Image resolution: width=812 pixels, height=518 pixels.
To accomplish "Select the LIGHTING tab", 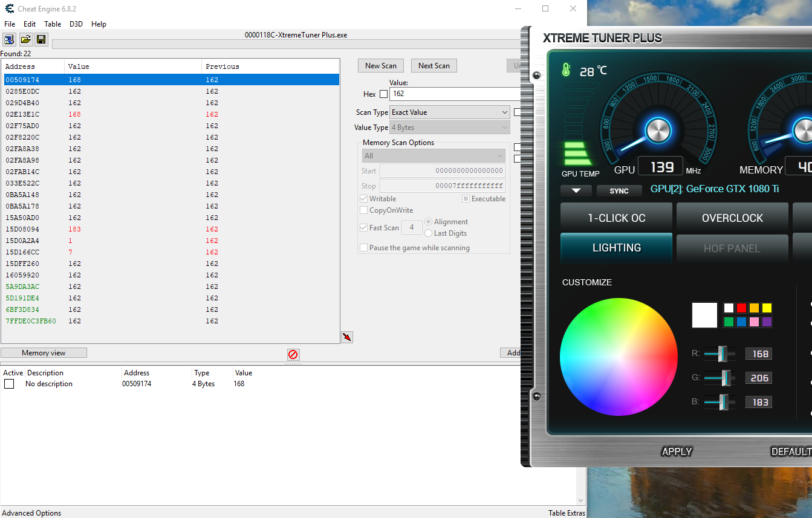I will click(x=616, y=248).
